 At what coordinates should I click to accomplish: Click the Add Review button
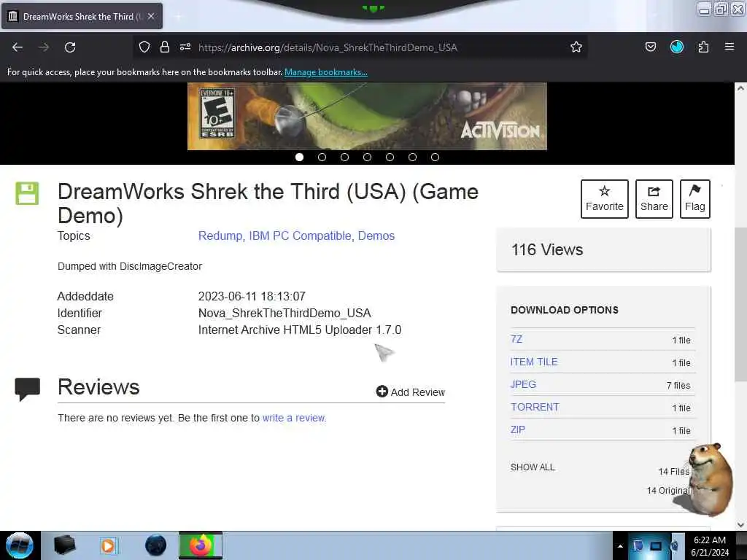coord(410,392)
